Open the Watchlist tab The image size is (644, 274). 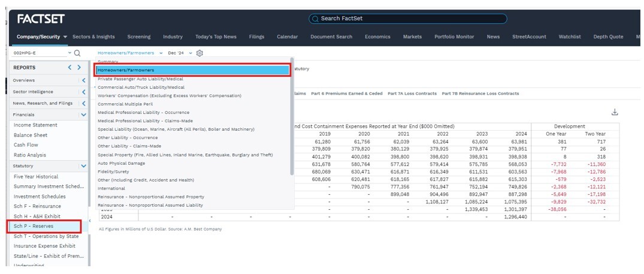(570, 37)
